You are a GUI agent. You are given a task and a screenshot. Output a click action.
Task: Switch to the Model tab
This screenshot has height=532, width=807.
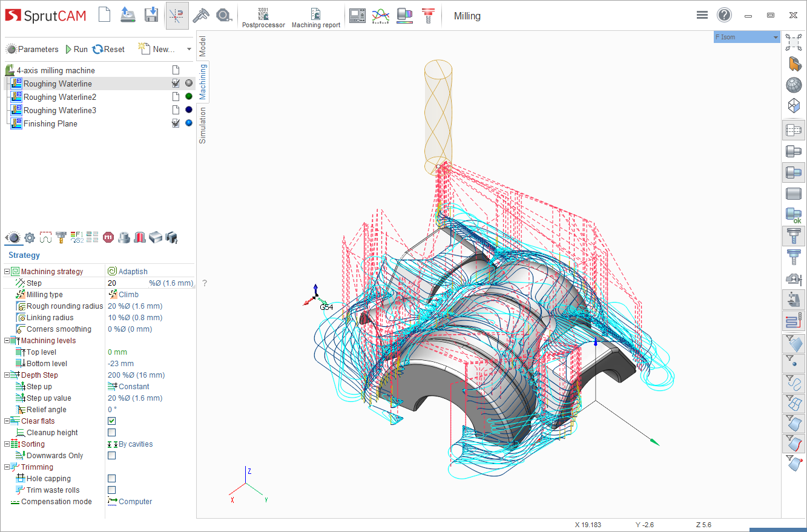coord(203,46)
